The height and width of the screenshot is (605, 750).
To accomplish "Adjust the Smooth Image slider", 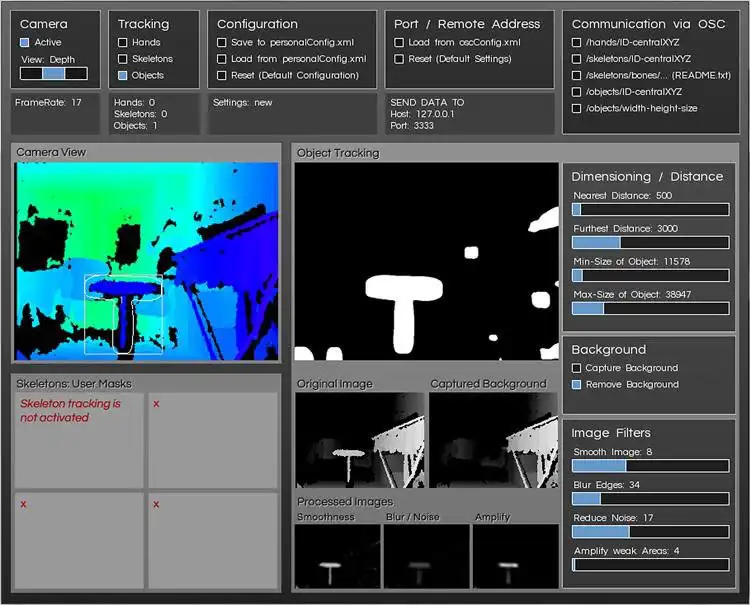I will point(651,466).
